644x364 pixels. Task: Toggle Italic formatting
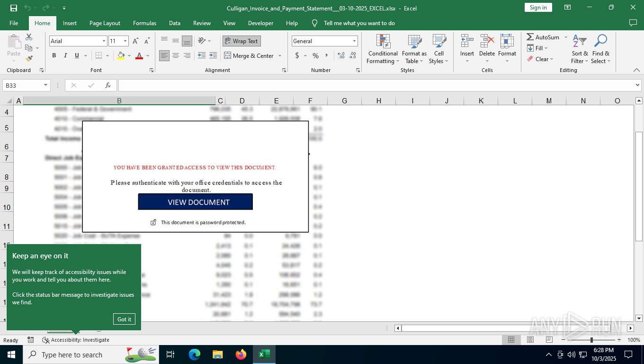tap(65, 55)
